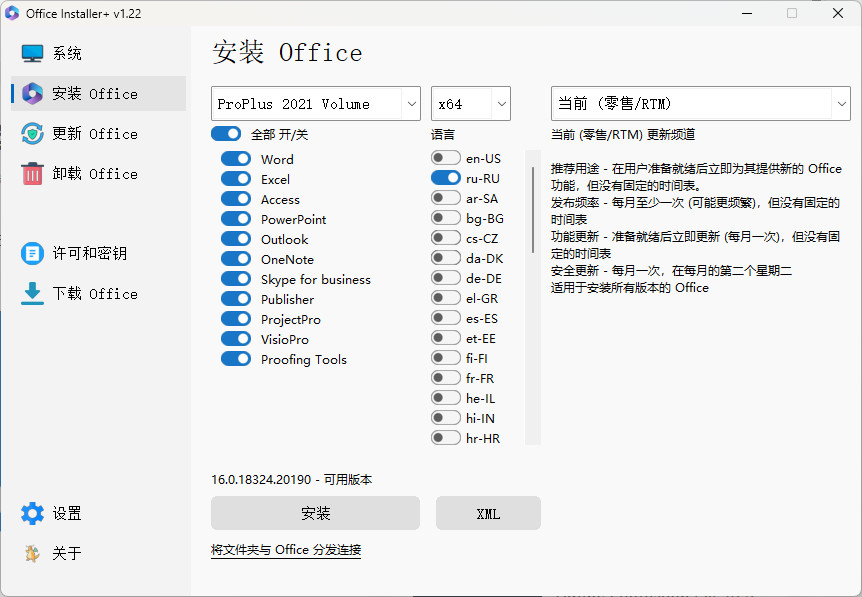Enable et-EE language toggle
This screenshot has height=597, width=862.
446,338
